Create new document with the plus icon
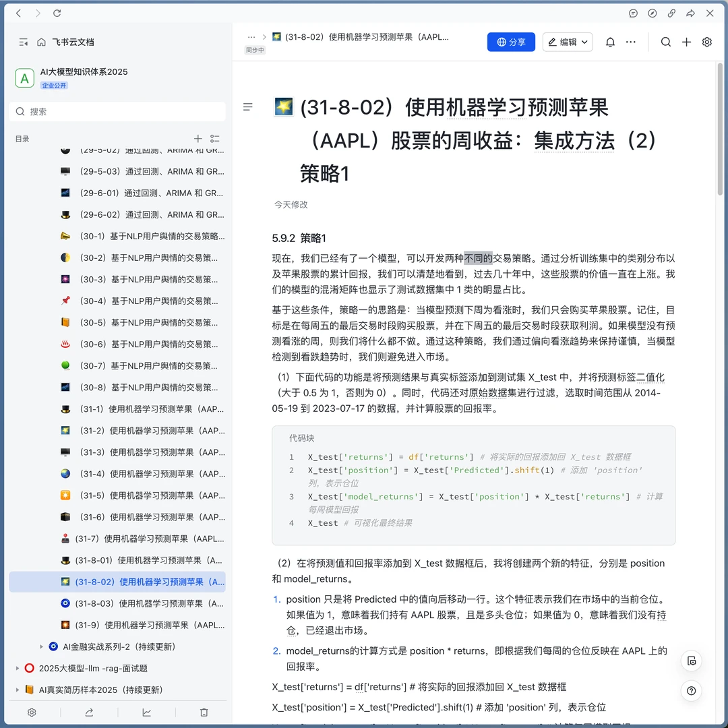 686,42
